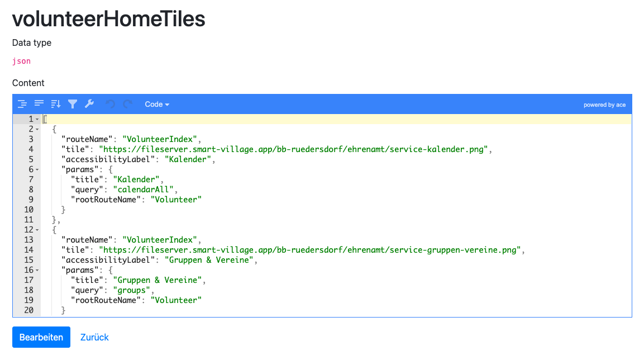
Task: Open the 'powered by ace' link
Action: click(604, 105)
